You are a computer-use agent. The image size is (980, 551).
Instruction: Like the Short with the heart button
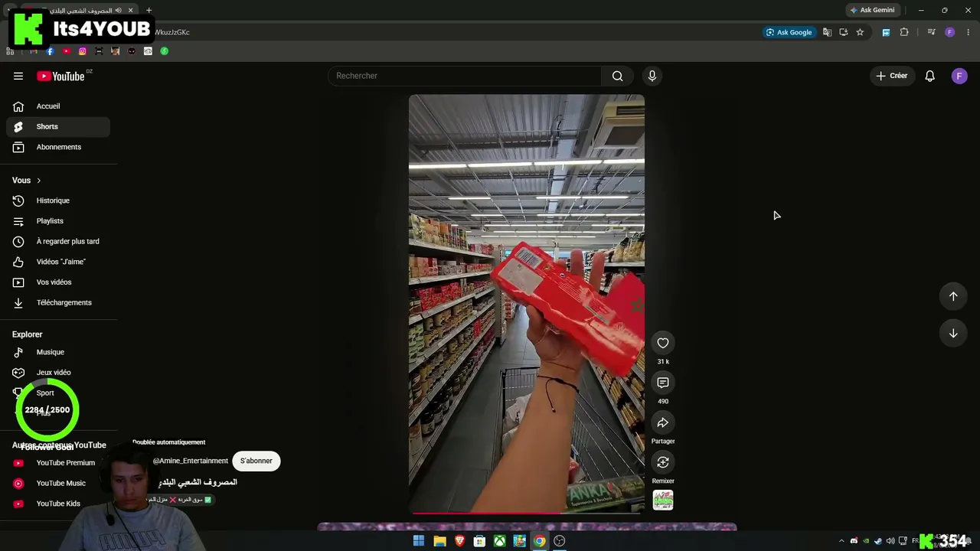click(x=663, y=343)
